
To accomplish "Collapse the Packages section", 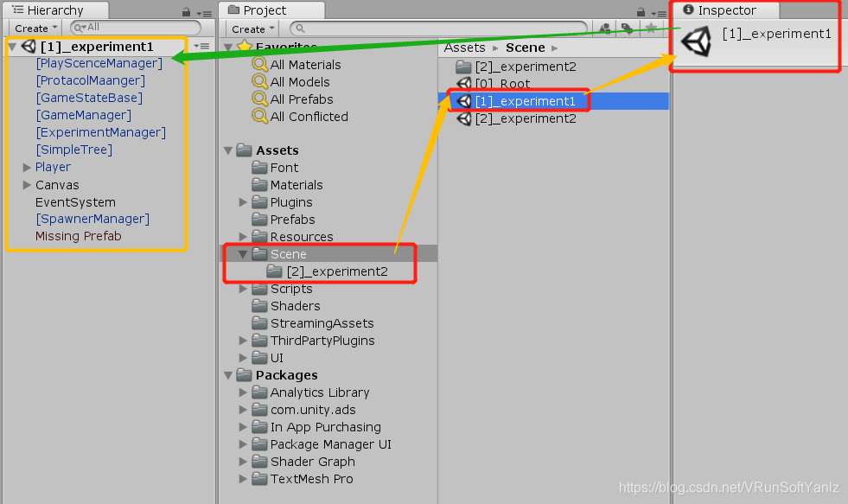I will (229, 375).
